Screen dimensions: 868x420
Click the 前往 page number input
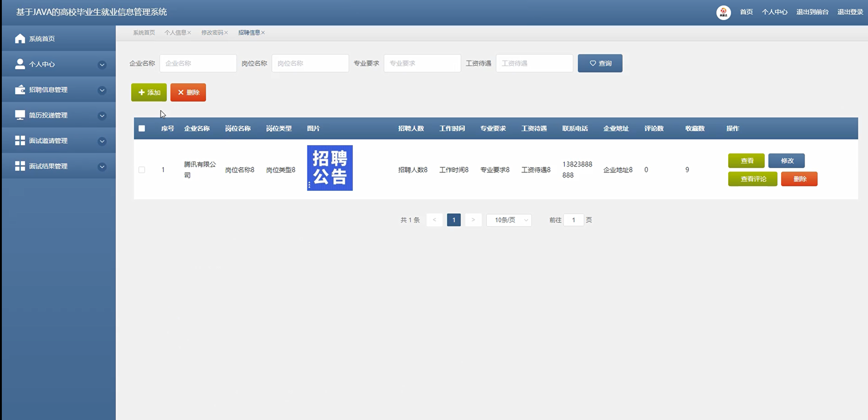(574, 220)
